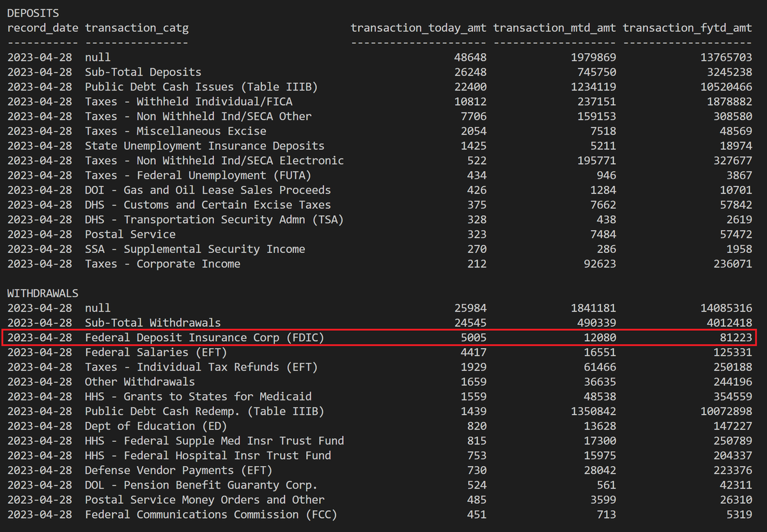Click Defense Vendor Payments mtd value 28042

click(x=600, y=469)
